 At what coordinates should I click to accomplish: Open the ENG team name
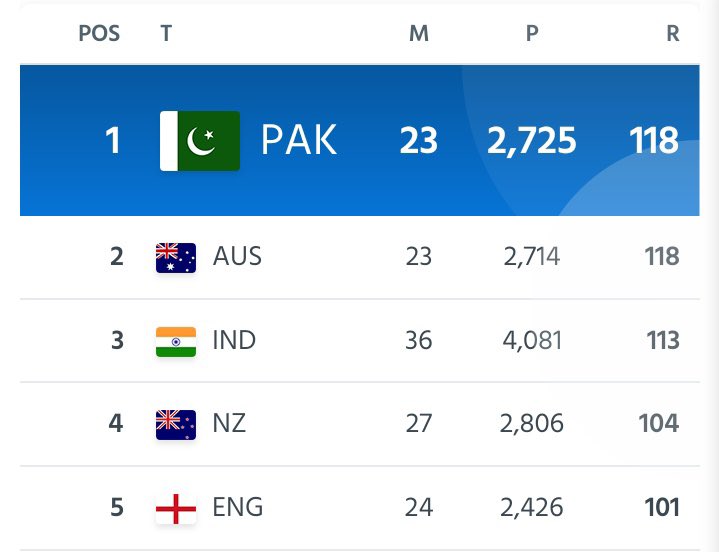click(238, 507)
